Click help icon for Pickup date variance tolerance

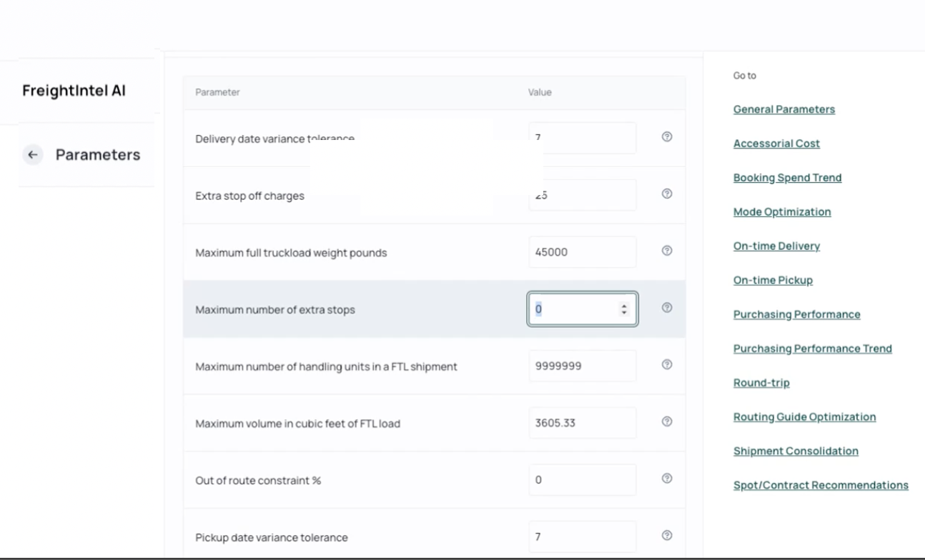click(x=667, y=536)
